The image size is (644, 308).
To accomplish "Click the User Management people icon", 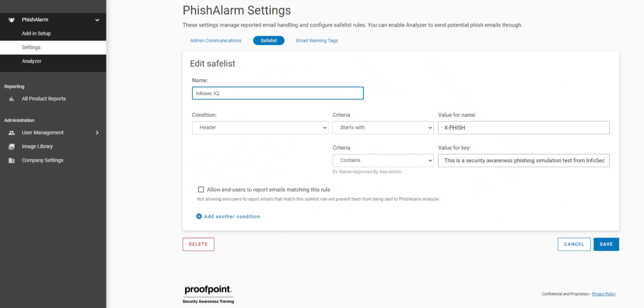I will pos(12,133).
